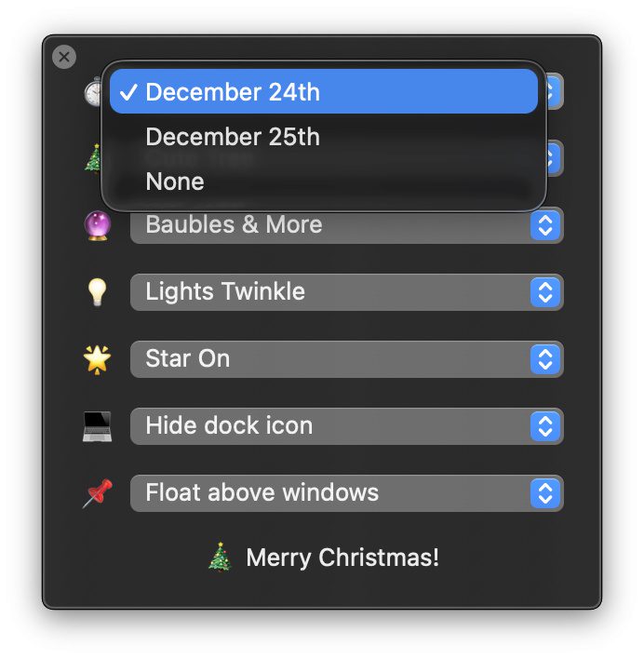
Task: Click the crystal ball baubles icon
Action: click(x=97, y=225)
